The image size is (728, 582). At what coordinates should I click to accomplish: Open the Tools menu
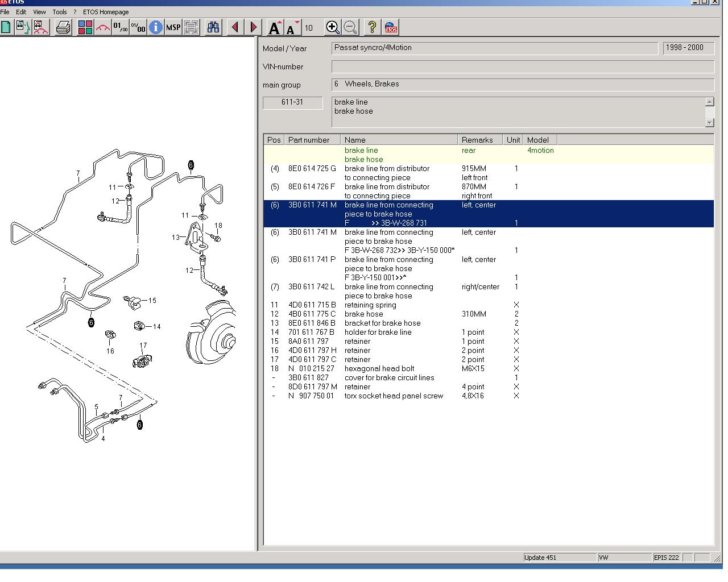click(59, 12)
